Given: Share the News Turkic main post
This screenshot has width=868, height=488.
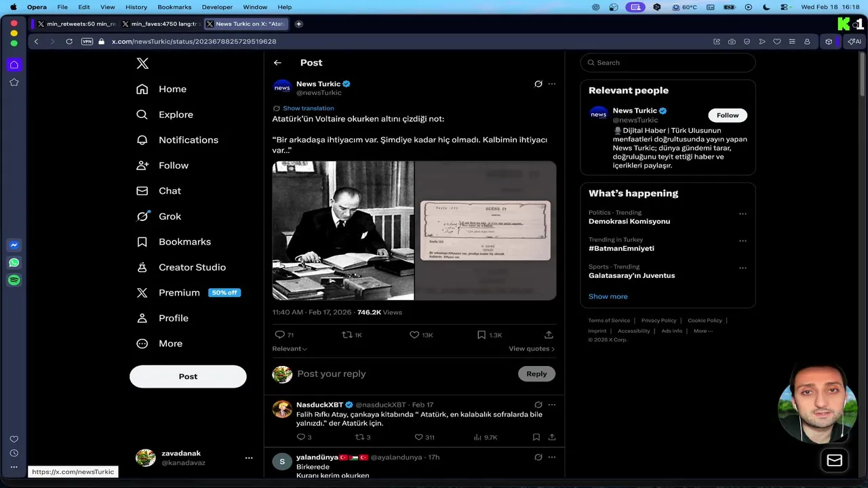Looking at the screenshot, I should (549, 335).
